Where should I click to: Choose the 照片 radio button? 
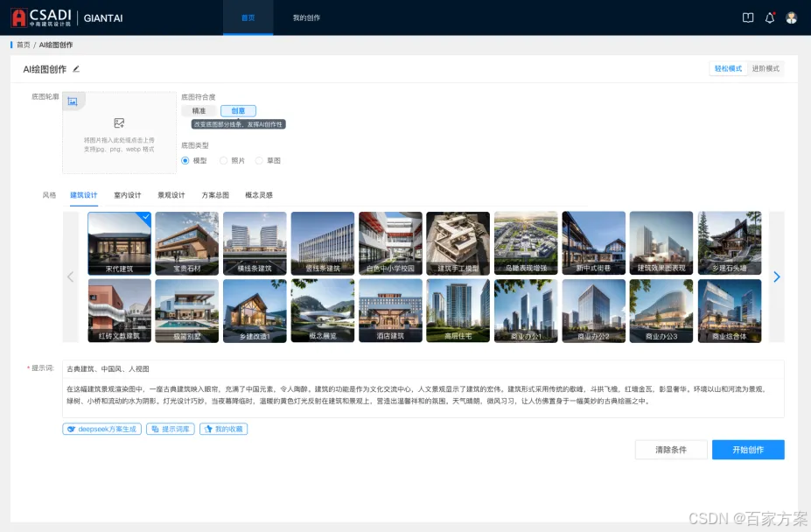point(223,160)
